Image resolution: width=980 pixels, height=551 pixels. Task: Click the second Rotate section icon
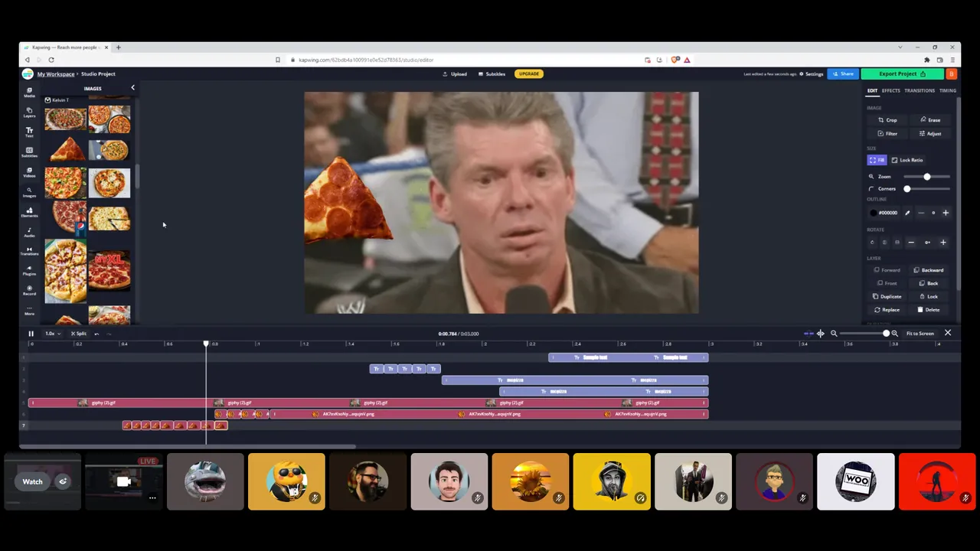884,243
